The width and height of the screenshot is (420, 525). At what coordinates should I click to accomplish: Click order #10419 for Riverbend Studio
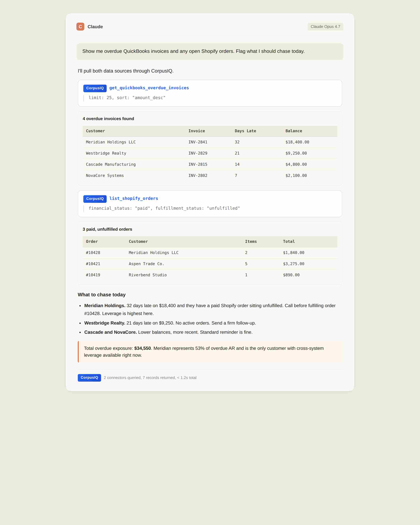point(93,275)
